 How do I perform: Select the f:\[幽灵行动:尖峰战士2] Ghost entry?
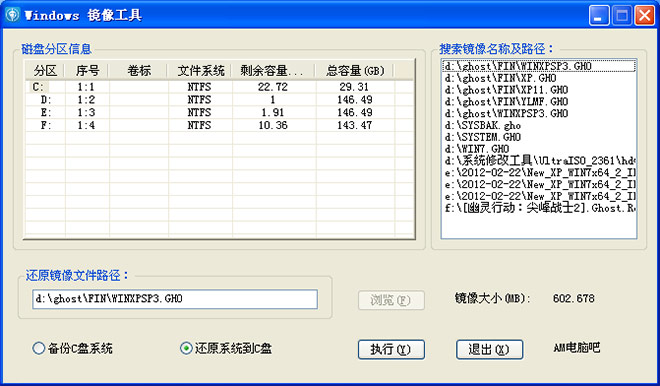click(540, 208)
